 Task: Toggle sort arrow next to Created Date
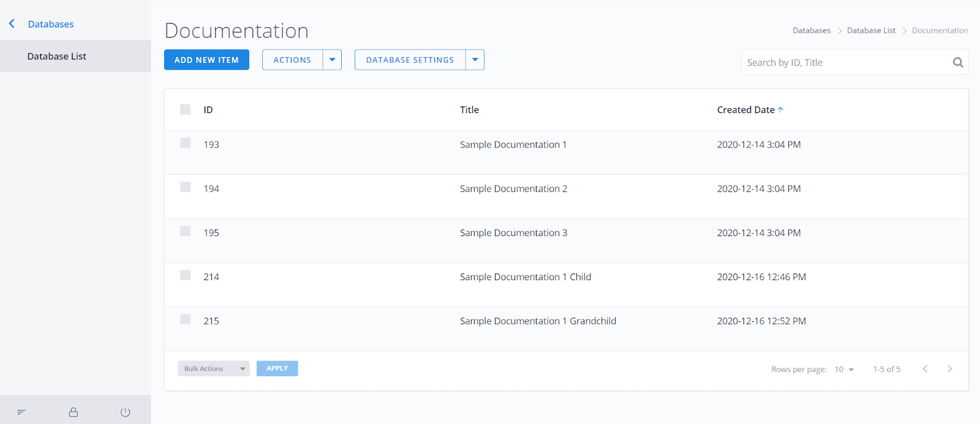point(780,110)
